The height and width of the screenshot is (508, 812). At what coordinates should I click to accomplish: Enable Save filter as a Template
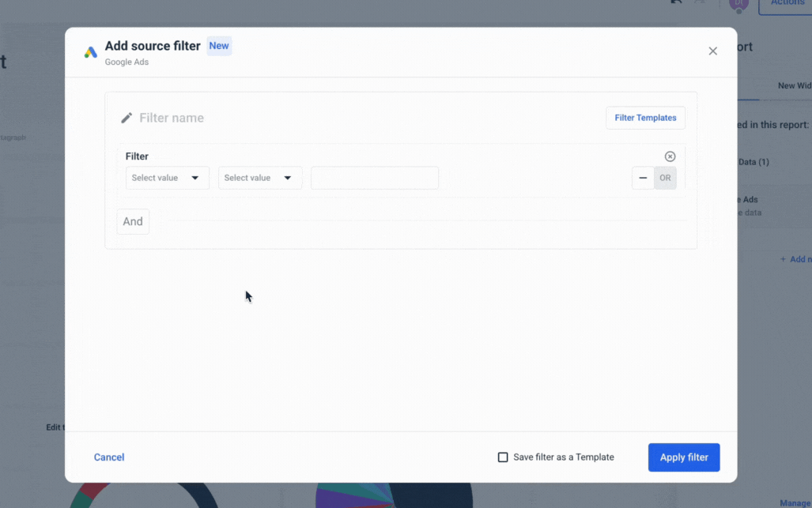point(504,457)
